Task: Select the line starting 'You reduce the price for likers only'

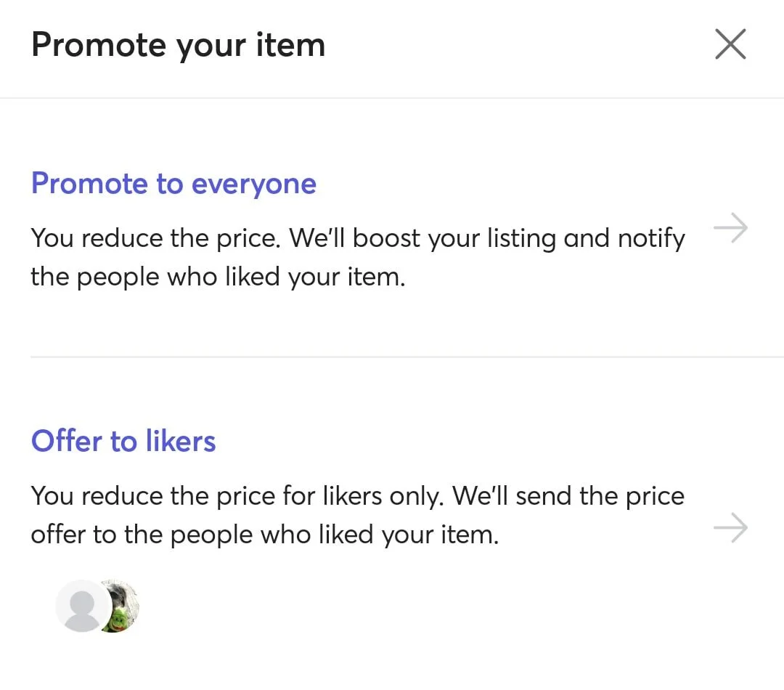Action: coord(240,496)
